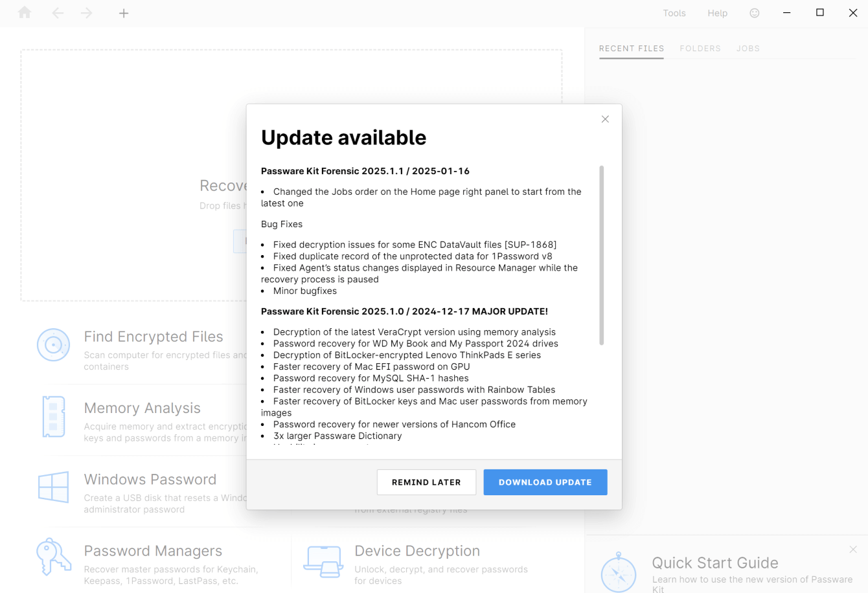868x593 pixels.
Task: Open Memory Analysis title
Action: pos(143,408)
